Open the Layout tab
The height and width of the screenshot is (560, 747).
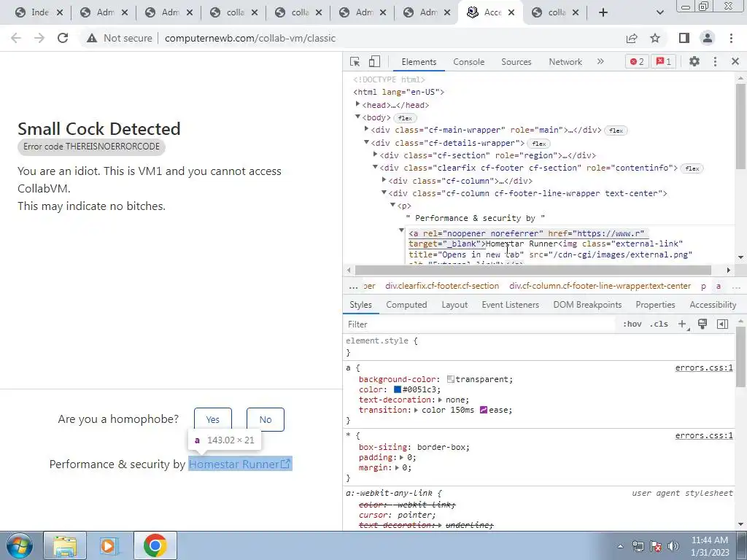tap(454, 305)
